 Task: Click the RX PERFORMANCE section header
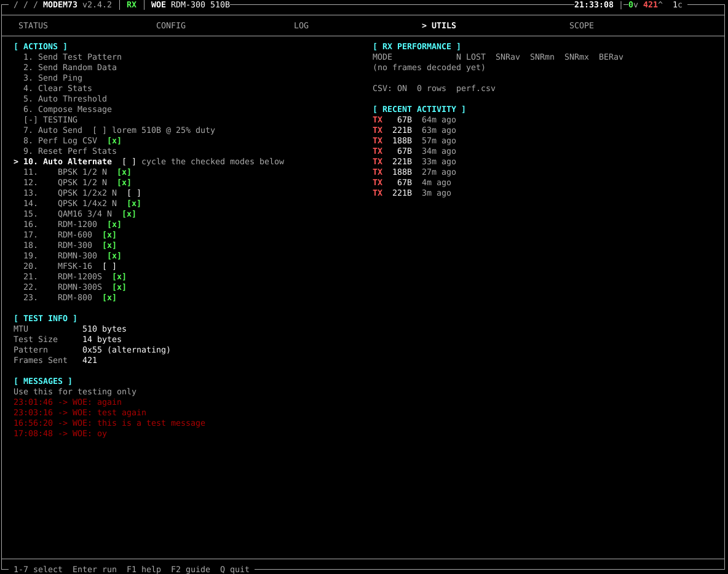point(416,46)
